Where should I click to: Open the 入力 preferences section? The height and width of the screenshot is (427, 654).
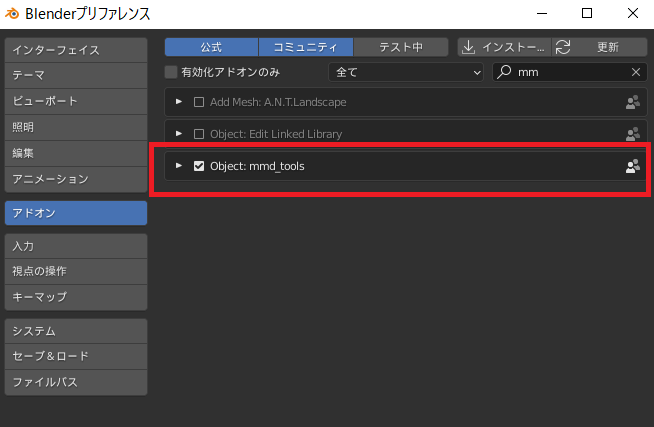click(x=76, y=246)
